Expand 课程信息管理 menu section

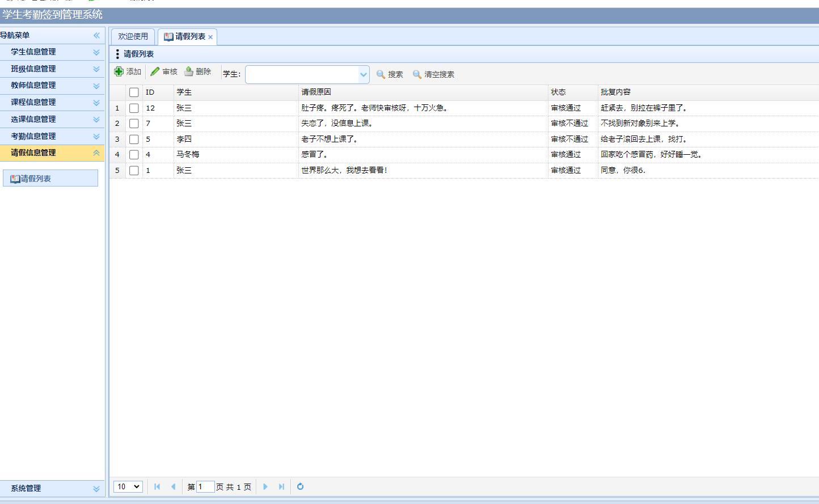tap(96, 103)
